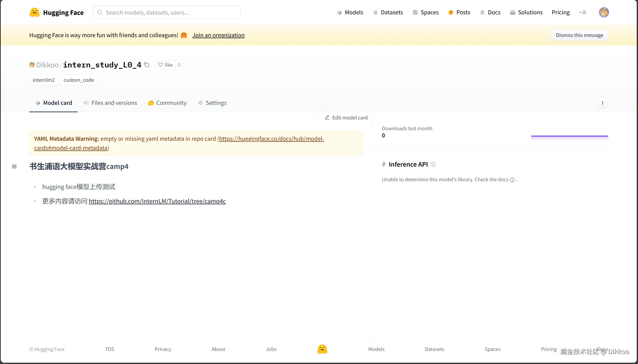Open the table of contents hamburger icon
This screenshot has width=638, height=364.
click(14, 167)
